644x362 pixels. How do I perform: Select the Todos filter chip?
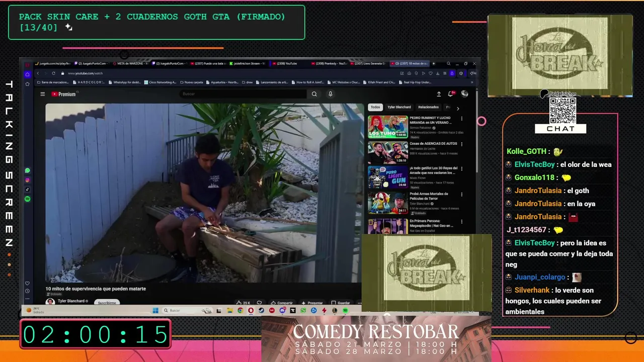(375, 107)
